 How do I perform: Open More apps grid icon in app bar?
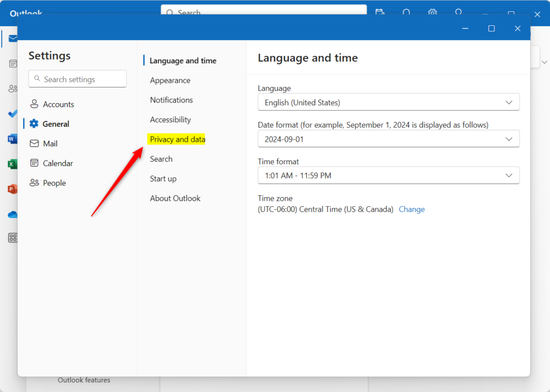(12, 238)
